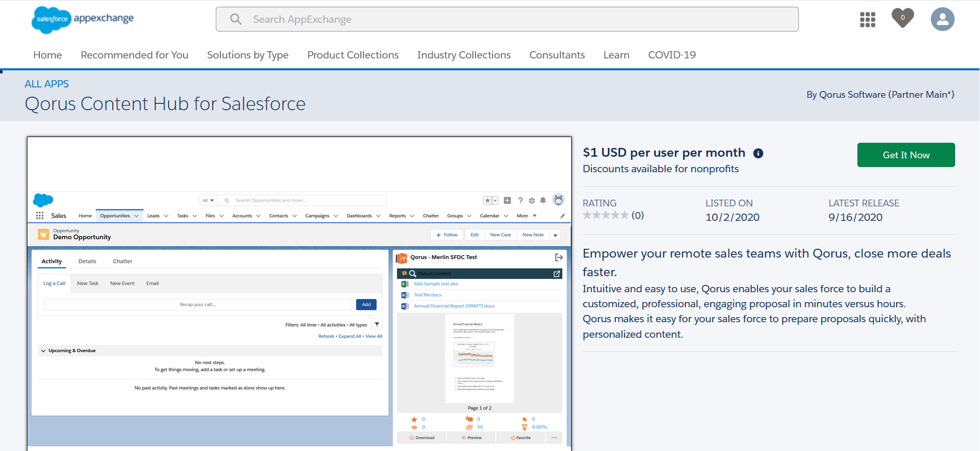Open the app launcher grid icon

867,20
